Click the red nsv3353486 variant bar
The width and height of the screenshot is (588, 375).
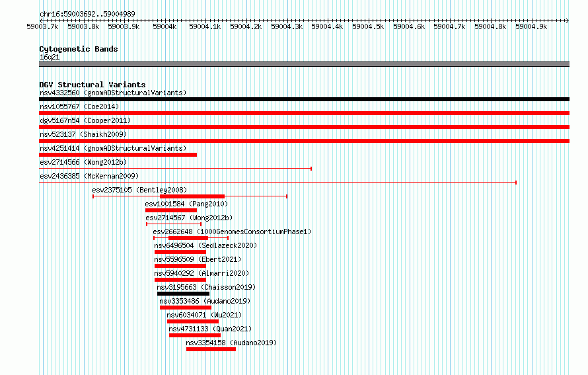[x=186, y=308]
